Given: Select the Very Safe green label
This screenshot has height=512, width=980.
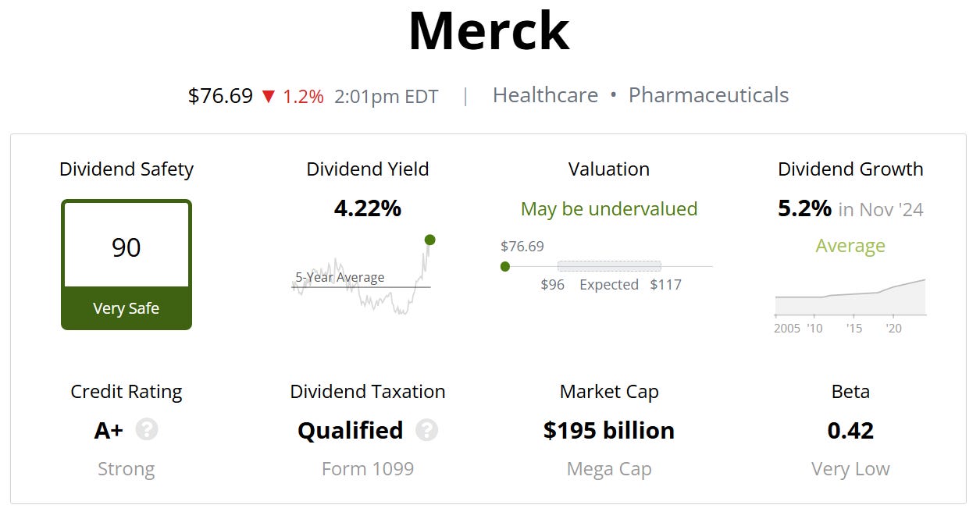Looking at the screenshot, I should [127, 308].
